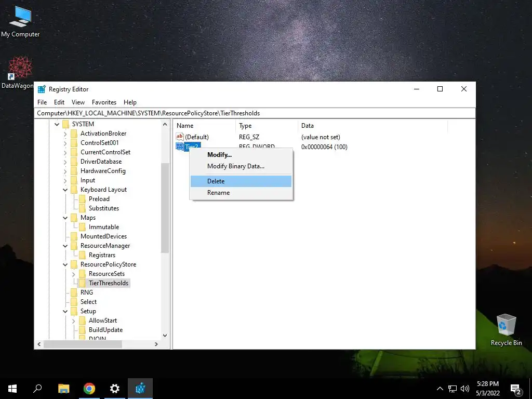Choose Modify Binary Data... option
The width and height of the screenshot is (532, 399).
[x=241, y=166]
